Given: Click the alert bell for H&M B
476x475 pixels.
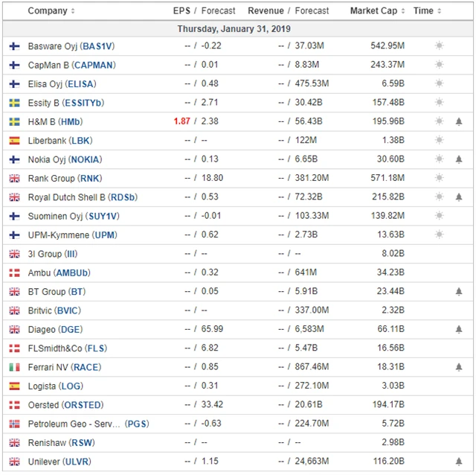Looking at the screenshot, I should (459, 121).
